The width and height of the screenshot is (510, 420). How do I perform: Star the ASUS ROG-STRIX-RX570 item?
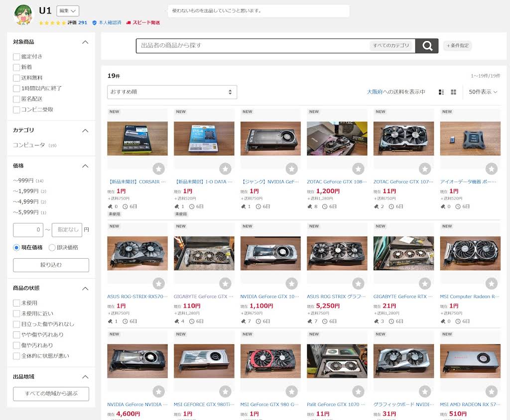[x=159, y=284]
